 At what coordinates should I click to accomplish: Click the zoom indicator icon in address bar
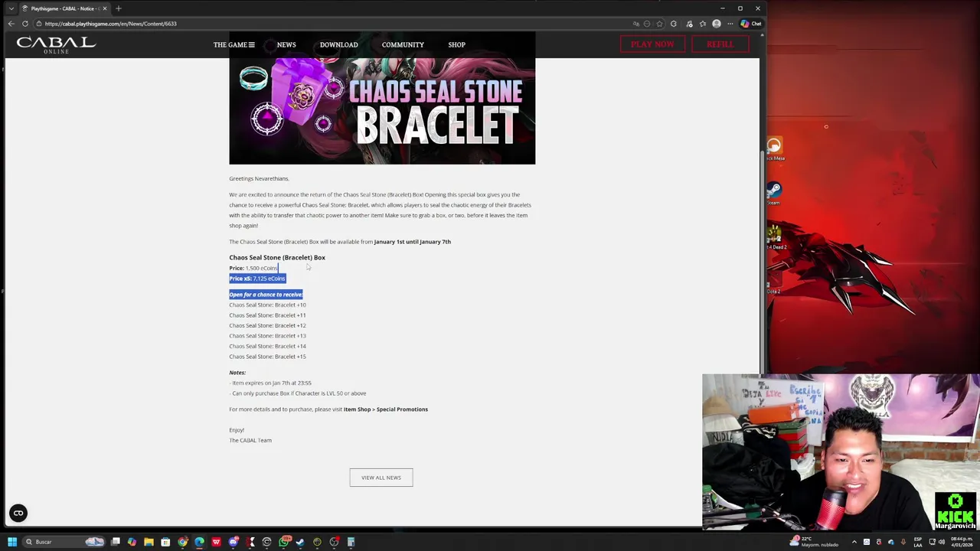(x=647, y=24)
